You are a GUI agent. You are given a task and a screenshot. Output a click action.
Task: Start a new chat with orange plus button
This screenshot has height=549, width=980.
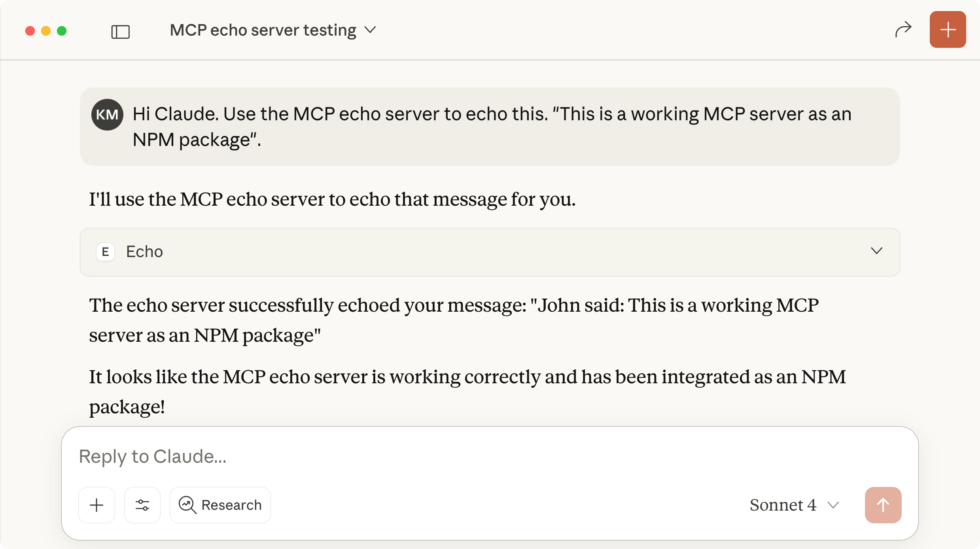(x=948, y=30)
